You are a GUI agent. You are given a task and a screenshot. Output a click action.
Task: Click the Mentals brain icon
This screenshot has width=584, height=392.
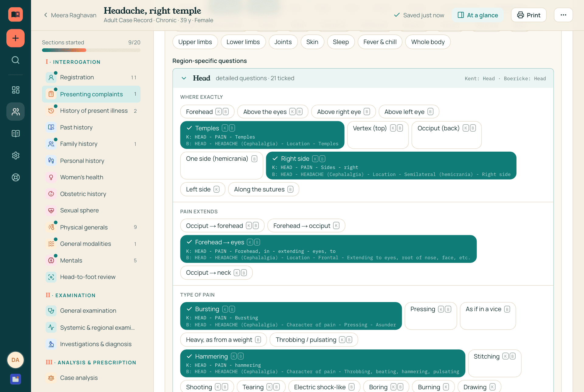(x=51, y=260)
